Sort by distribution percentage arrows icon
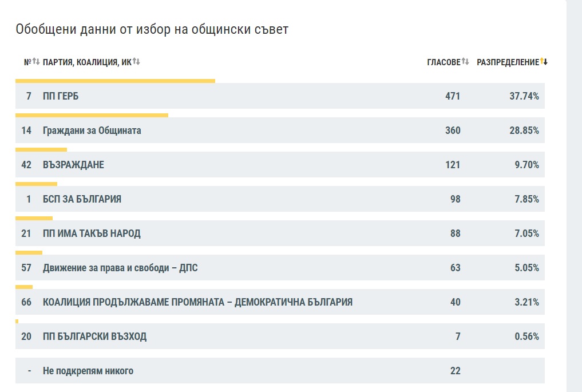The width and height of the screenshot is (582, 392). [x=544, y=61]
